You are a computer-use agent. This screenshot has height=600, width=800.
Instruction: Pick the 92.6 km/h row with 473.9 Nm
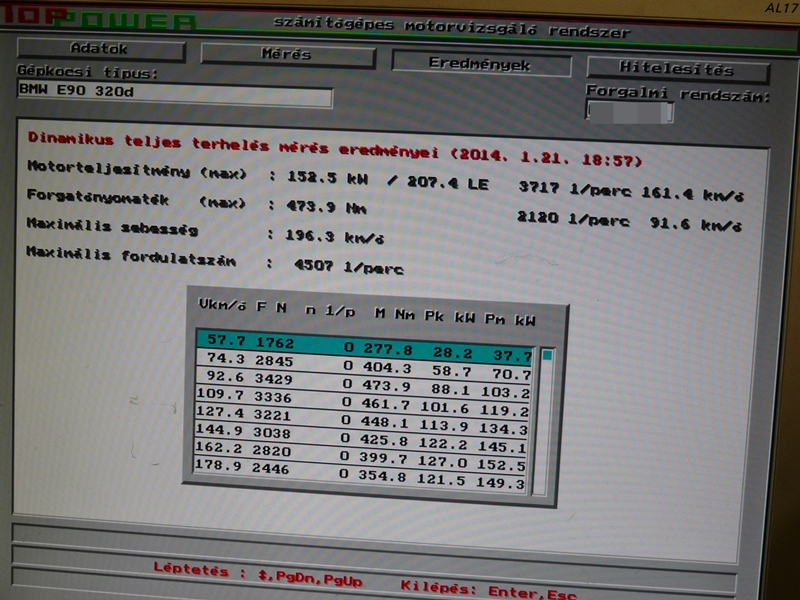363,379
